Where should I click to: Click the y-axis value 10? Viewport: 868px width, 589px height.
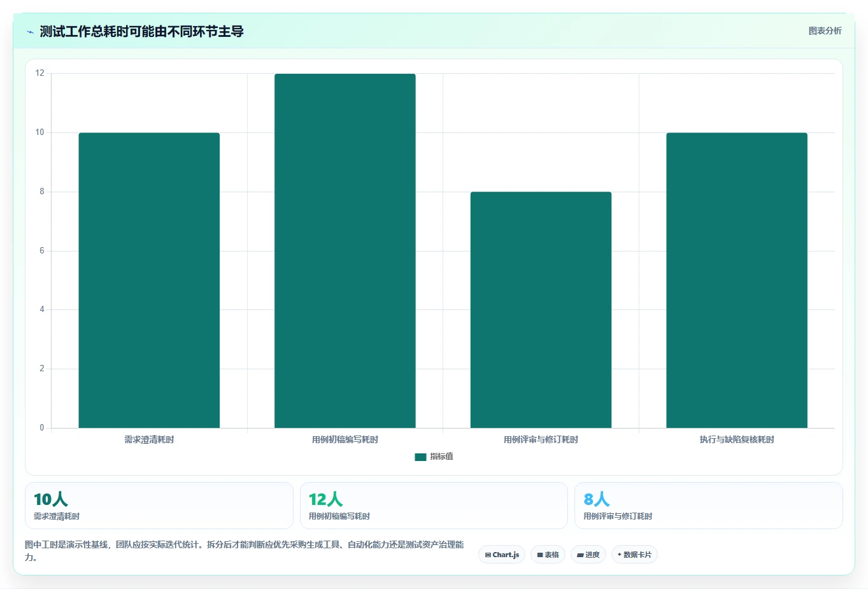pos(40,132)
